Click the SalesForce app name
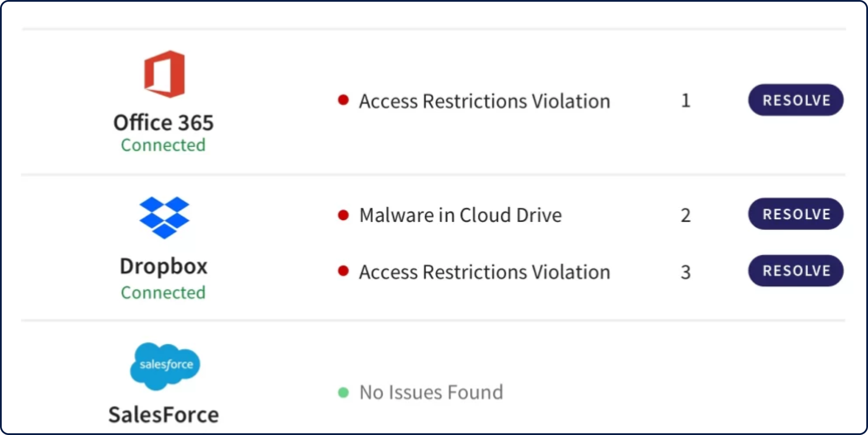This screenshot has width=868, height=435. (164, 415)
